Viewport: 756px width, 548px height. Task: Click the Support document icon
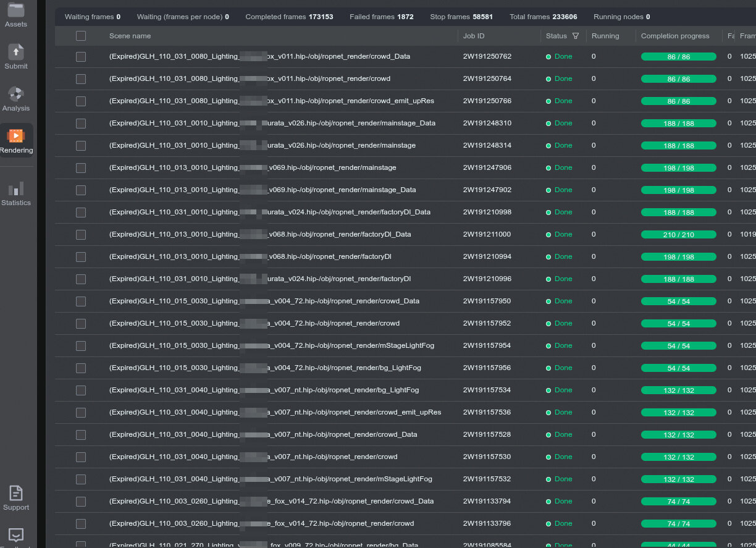16,494
